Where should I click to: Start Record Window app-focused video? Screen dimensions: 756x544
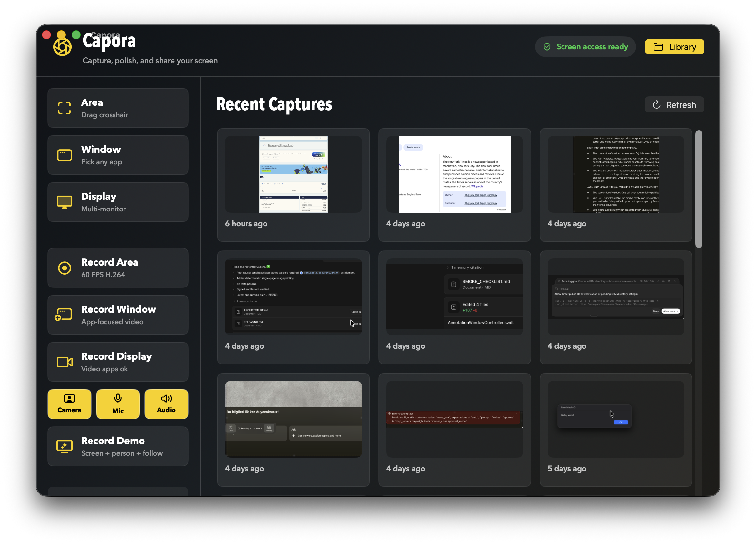[x=118, y=315]
